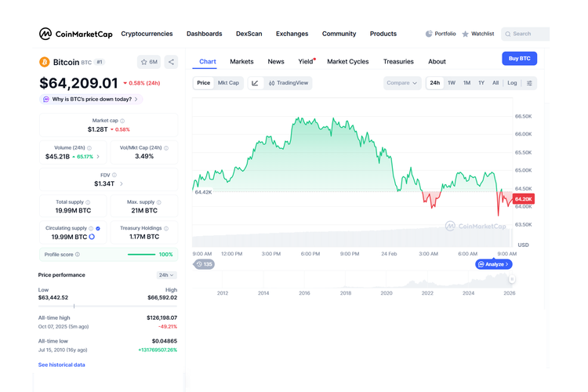Viewport: 588px width, 392px height.
Task: Click the Market cap info icon
Action: pyautogui.click(x=122, y=121)
